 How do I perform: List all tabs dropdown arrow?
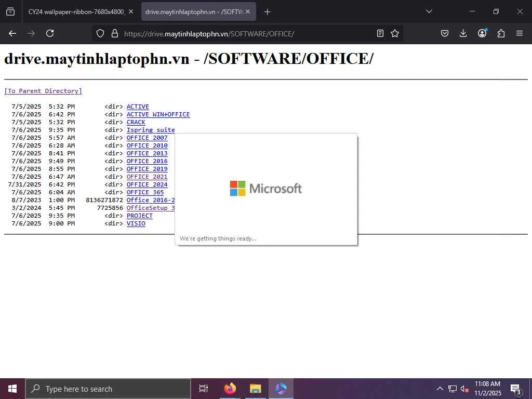[429, 11]
